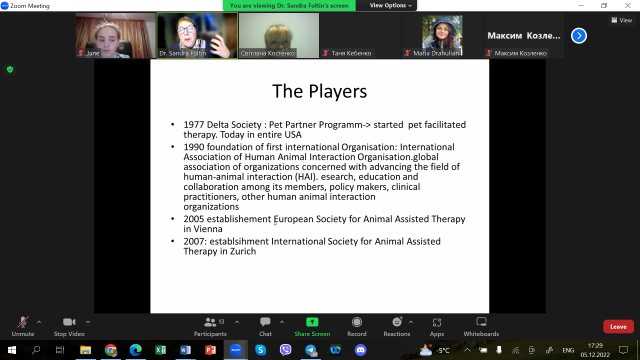
Task: Open Word from taskbar
Action: tap(185, 350)
